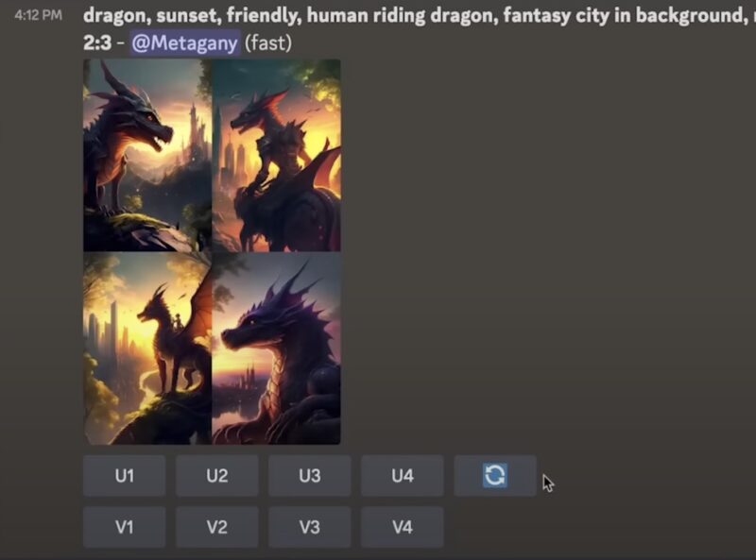Upscale the first image with U1
This screenshot has width=756, height=560.
click(x=125, y=476)
